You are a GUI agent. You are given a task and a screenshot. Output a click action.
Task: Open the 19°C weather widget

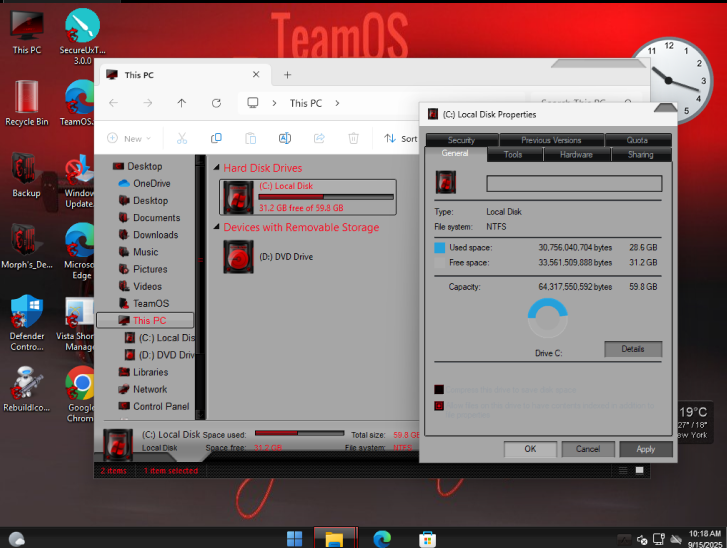click(x=694, y=422)
